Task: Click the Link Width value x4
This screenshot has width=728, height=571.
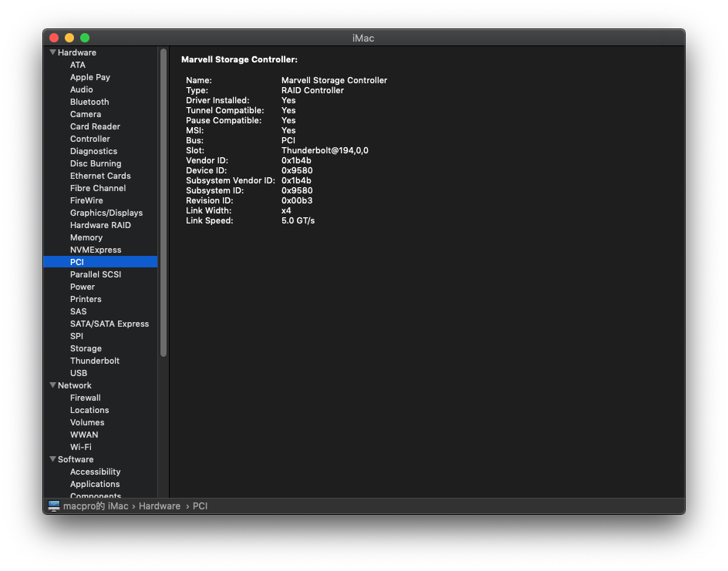Action: point(286,210)
